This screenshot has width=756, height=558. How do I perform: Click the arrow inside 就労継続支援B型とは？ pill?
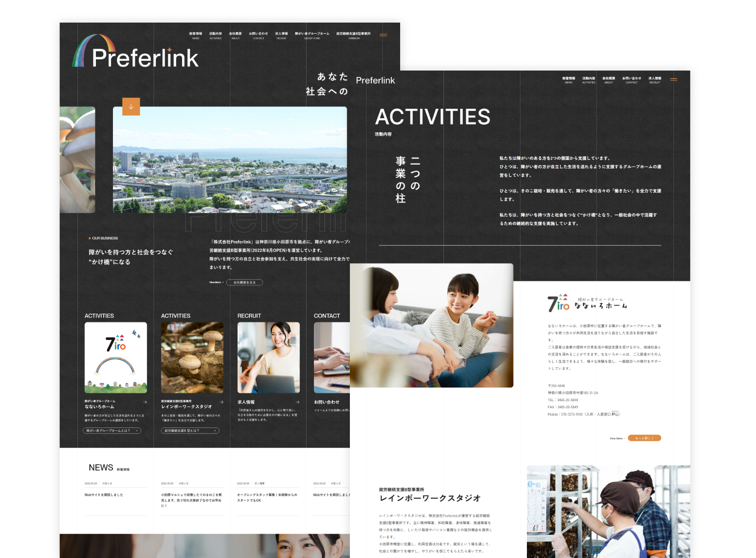click(215, 430)
